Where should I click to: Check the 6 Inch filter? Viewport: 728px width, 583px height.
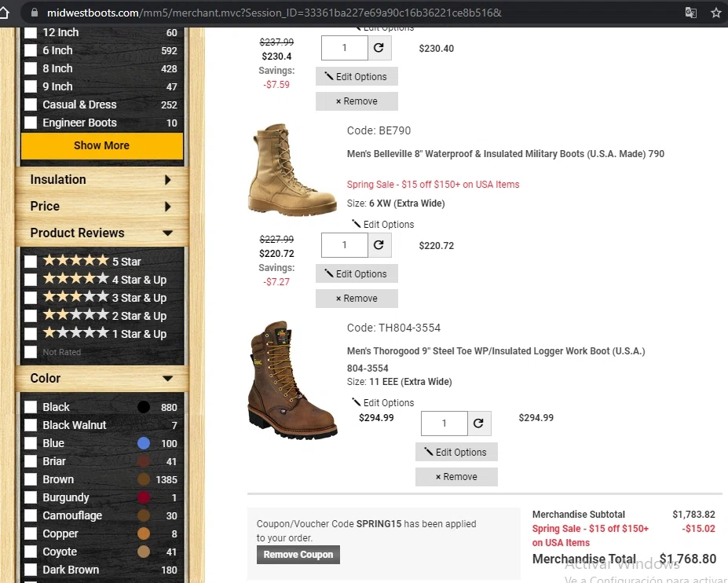click(31, 50)
